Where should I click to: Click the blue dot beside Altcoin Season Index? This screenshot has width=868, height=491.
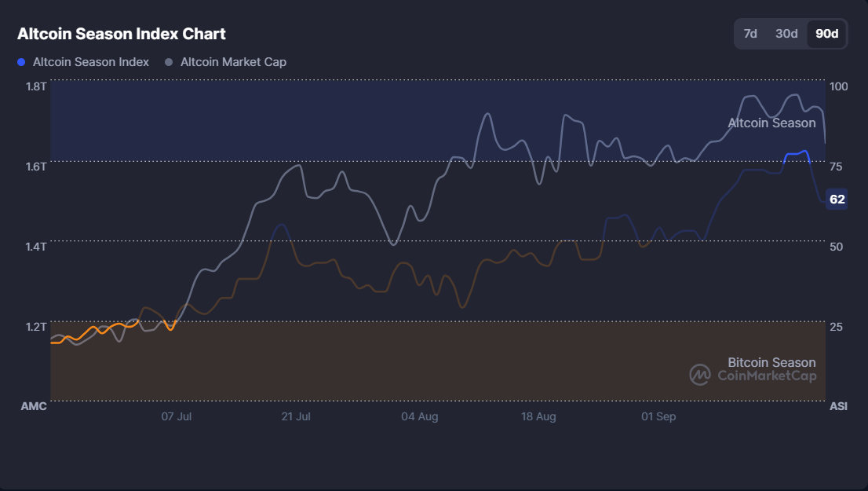tap(20, 61)
